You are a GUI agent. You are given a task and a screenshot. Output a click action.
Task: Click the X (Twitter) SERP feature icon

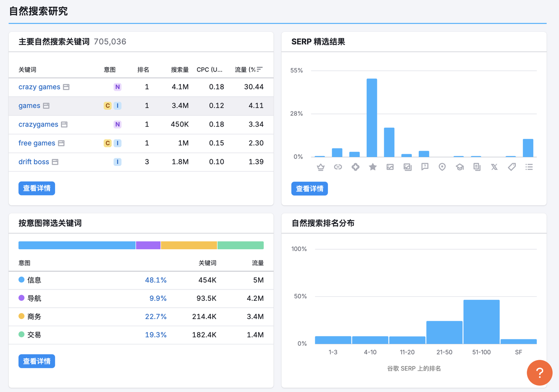click(494, 167)
